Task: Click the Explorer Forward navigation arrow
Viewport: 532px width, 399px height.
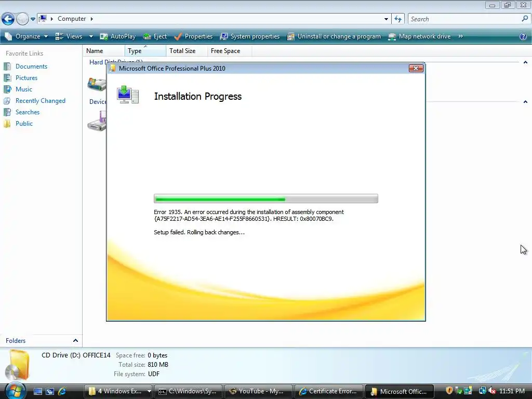Action: click(x=22, y=19)
